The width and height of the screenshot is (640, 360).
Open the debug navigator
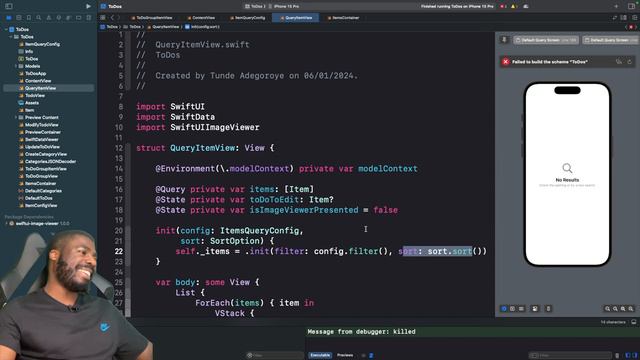[x=69, y=18]
